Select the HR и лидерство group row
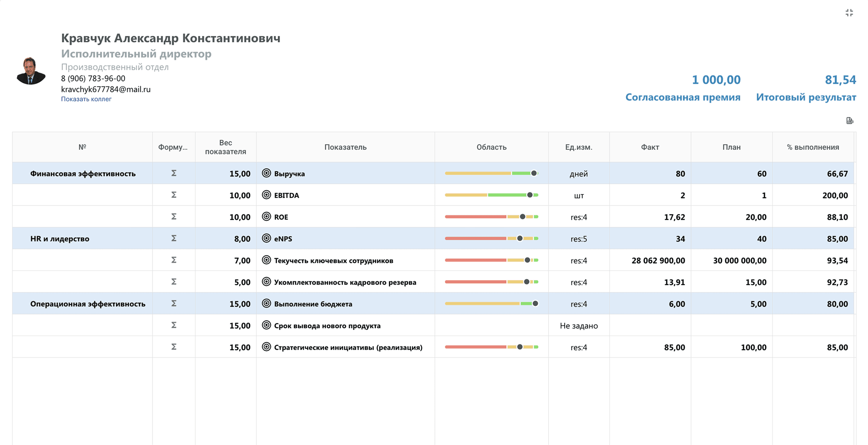 433,238
